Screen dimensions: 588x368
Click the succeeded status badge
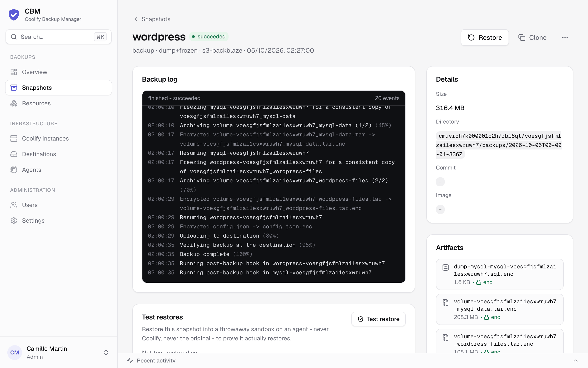[x=209, y=37]
